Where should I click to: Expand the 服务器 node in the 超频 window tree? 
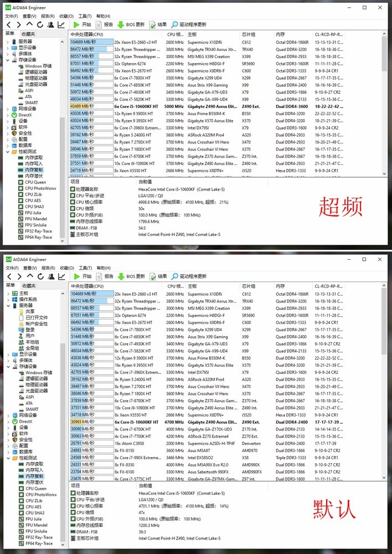pyautogui.click(x=8, y=42)
